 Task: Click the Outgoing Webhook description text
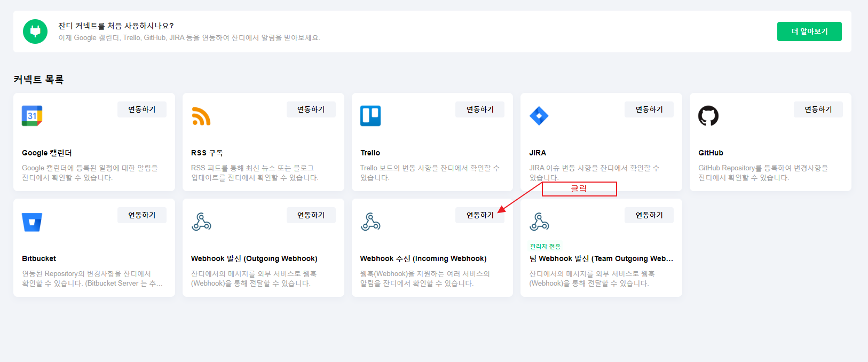pyautogui.click(x=254, y=279)
